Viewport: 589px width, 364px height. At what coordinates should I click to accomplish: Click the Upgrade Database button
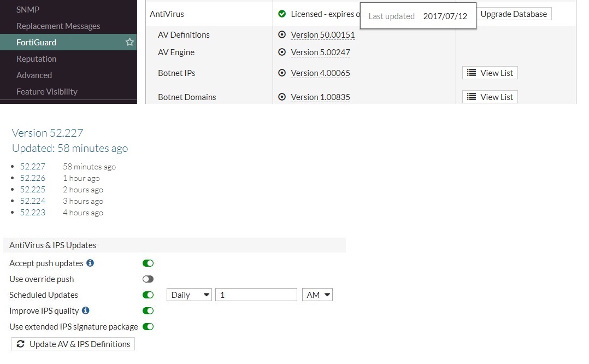tap(514, 14)
